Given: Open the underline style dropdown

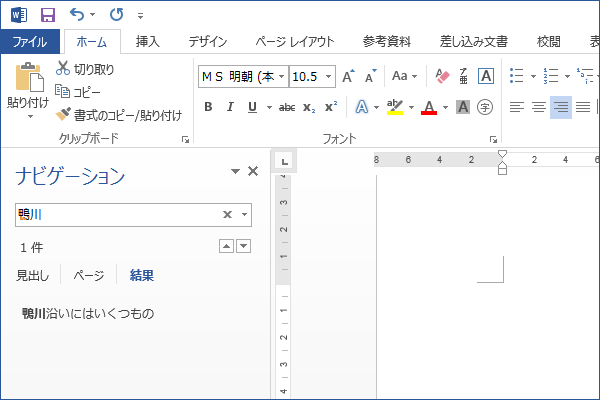Looking at the screenshot, I should coord(269,107).
